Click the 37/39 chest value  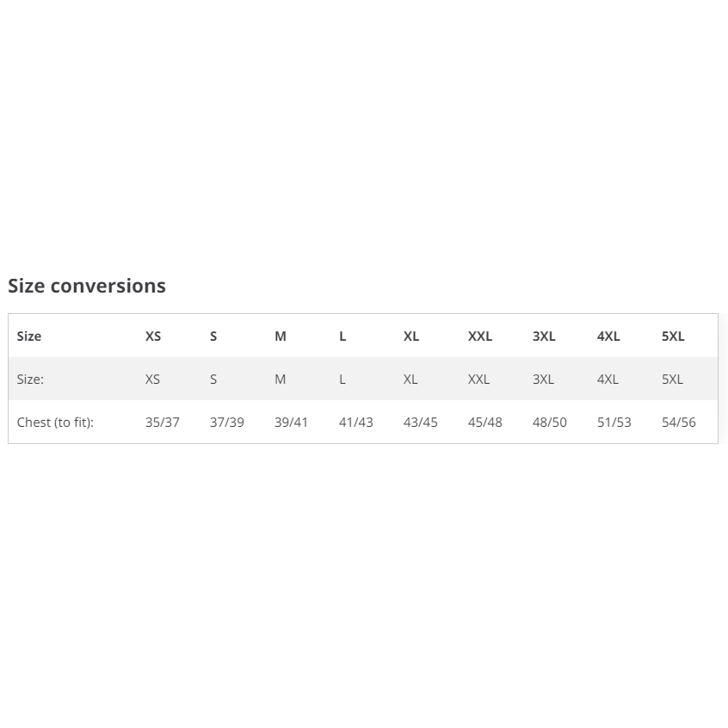(227, 422)
